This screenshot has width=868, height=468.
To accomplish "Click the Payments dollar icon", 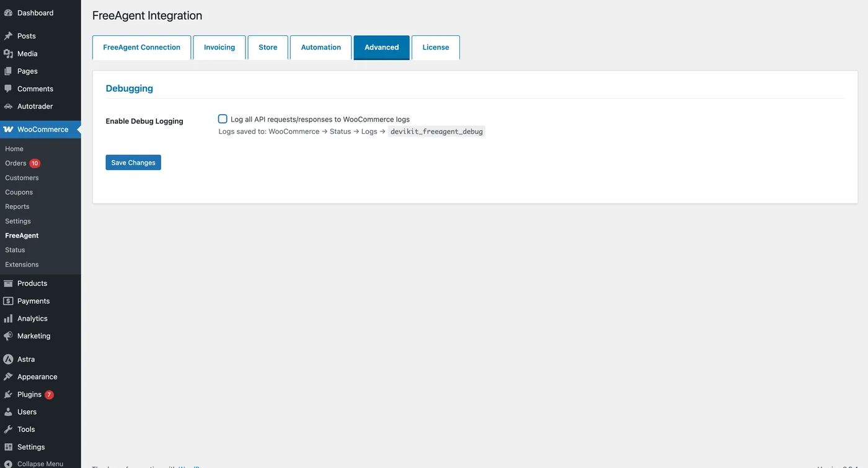I will click(8, 301).
